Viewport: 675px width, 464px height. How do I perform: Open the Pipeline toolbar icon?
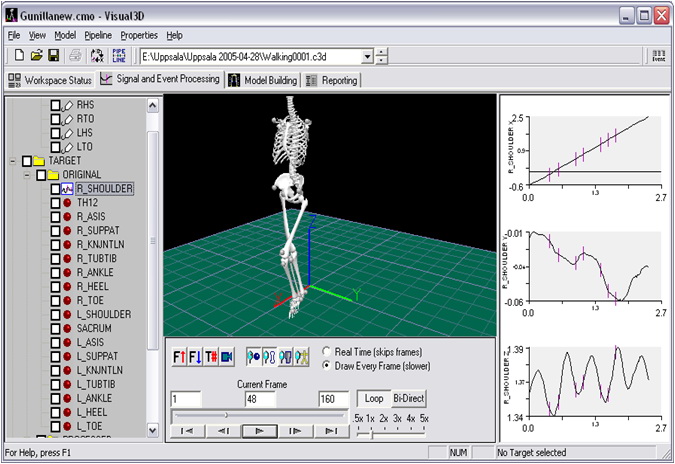point(119,57)
